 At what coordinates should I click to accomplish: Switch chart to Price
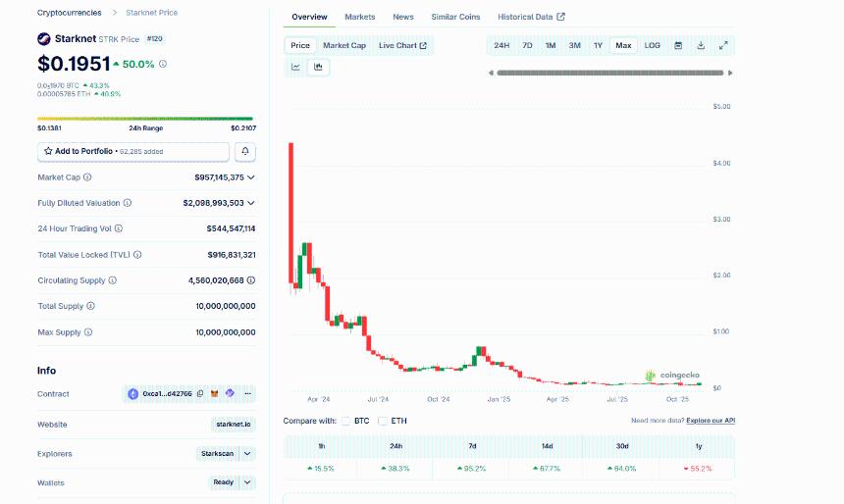click(x=300, y=46)
